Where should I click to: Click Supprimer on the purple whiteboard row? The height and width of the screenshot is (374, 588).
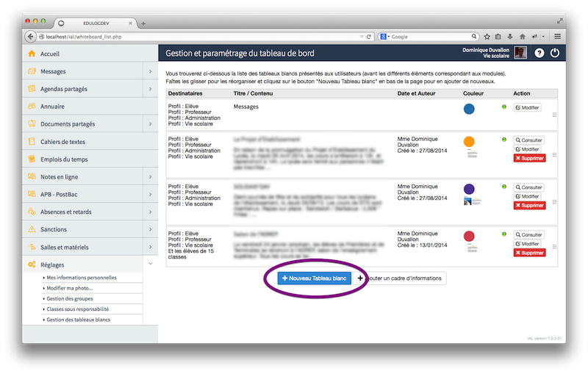pos(529,206)
